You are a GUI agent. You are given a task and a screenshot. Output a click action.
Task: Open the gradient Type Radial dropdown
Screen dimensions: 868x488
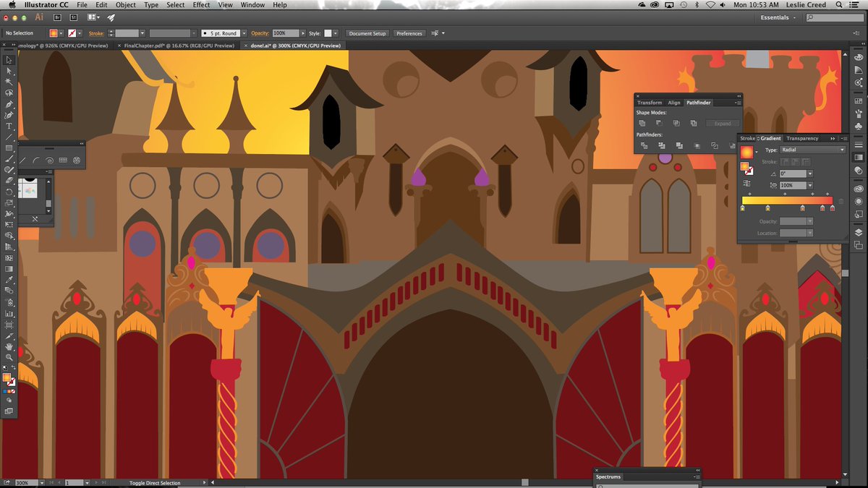(813, 150)
